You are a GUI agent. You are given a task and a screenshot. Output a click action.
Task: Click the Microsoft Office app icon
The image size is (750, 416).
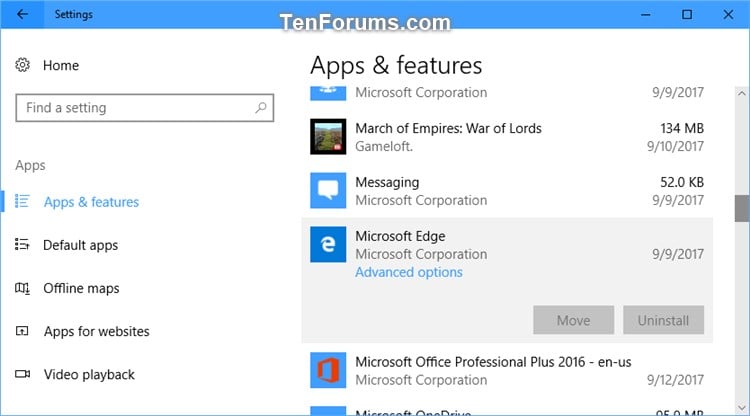click(x=328, y=370)
